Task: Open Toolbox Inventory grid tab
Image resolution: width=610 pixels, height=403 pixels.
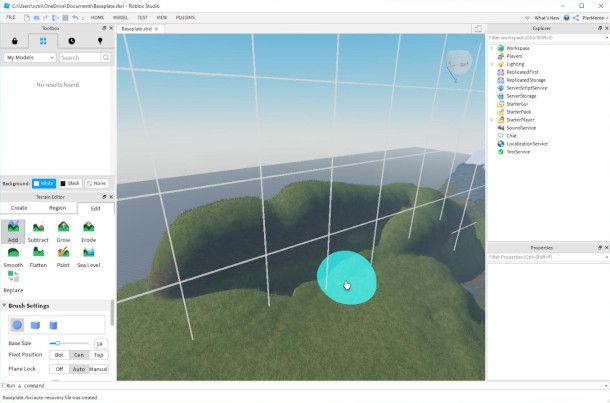Action: [43, 41]
